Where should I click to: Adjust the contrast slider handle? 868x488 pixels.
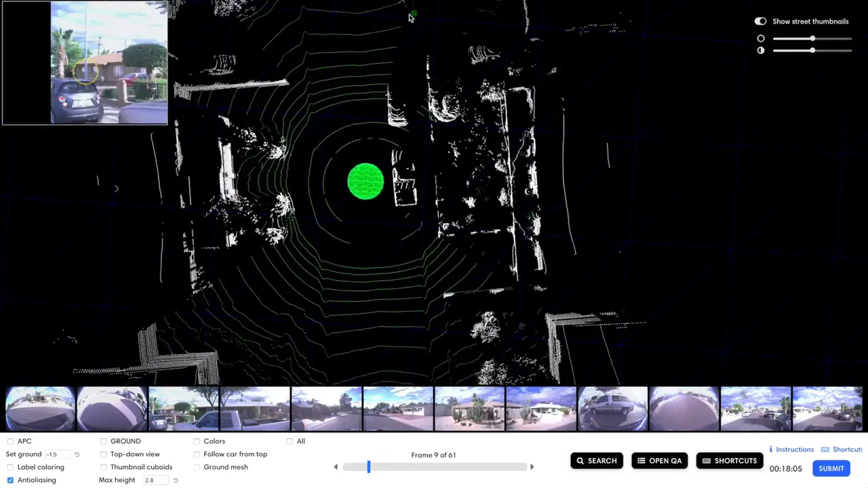[x=812, y=50]
